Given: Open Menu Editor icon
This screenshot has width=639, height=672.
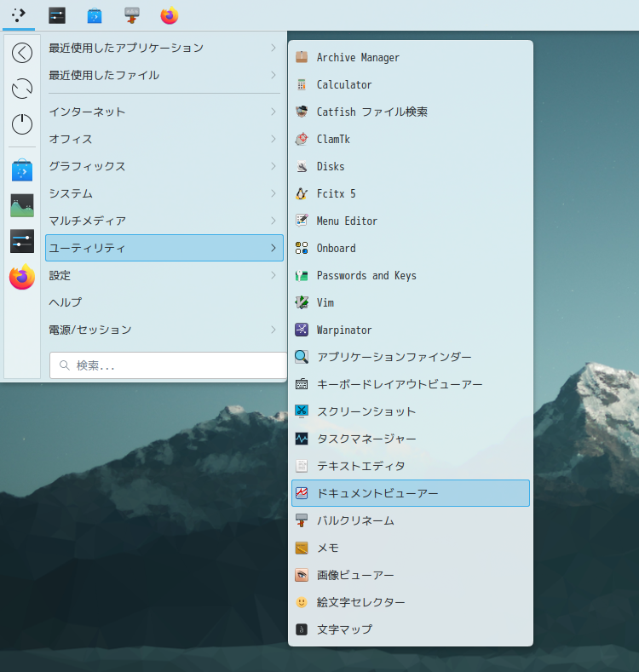Looking at the screenshot, I should click(x=302, y=221).
